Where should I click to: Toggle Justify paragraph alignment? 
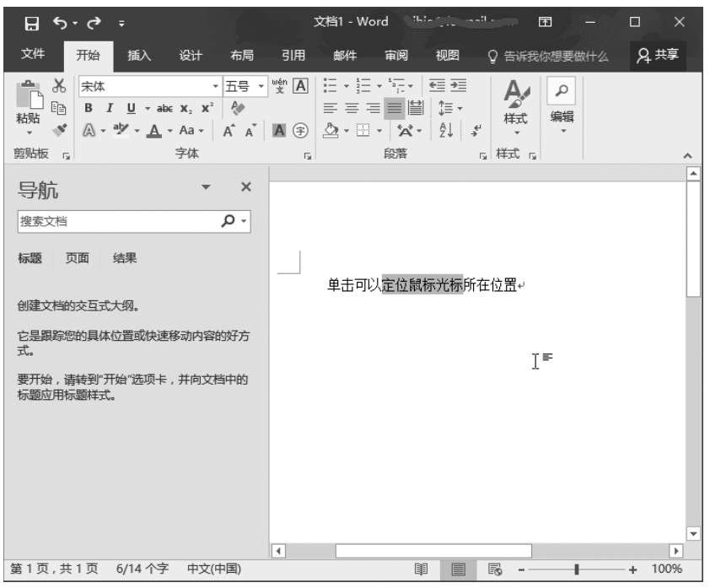click(x=395, y=108)
